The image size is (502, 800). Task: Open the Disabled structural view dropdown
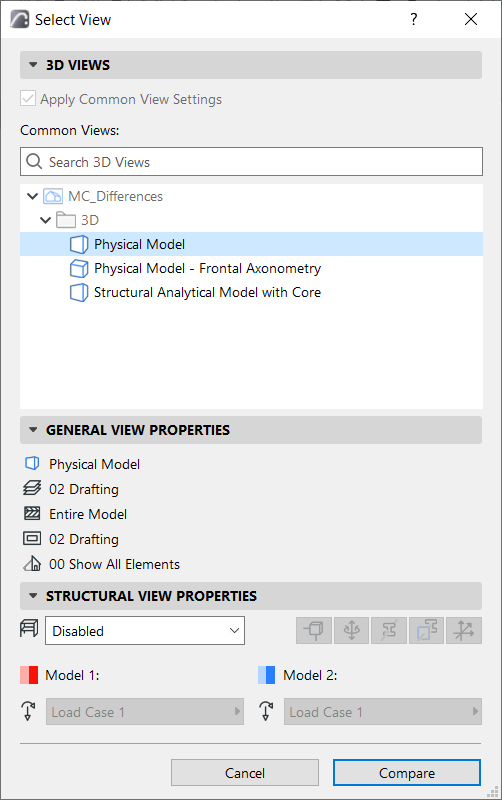point(145,631)
